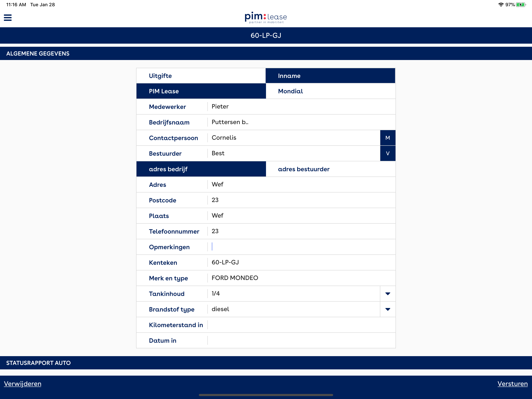Screen dimensions: 532x399
Task: Click the Verwijderen link
Action: pyautogui.click(x=23, y=384)
